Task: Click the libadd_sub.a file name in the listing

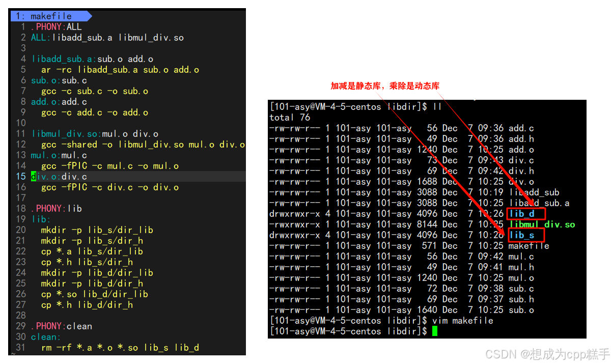Action: coord(540,203)
